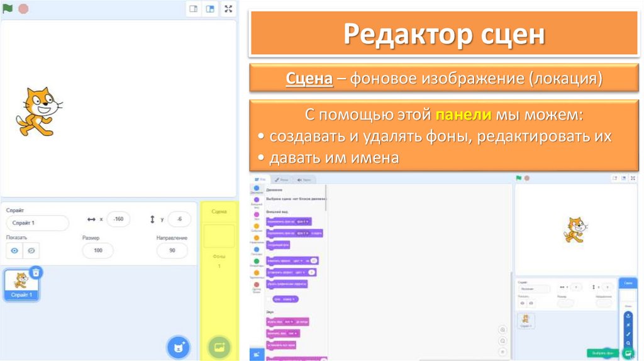Click the Размер field showing 100
The width and height of the screenshot is (644, 361).
tap(97, 250)
